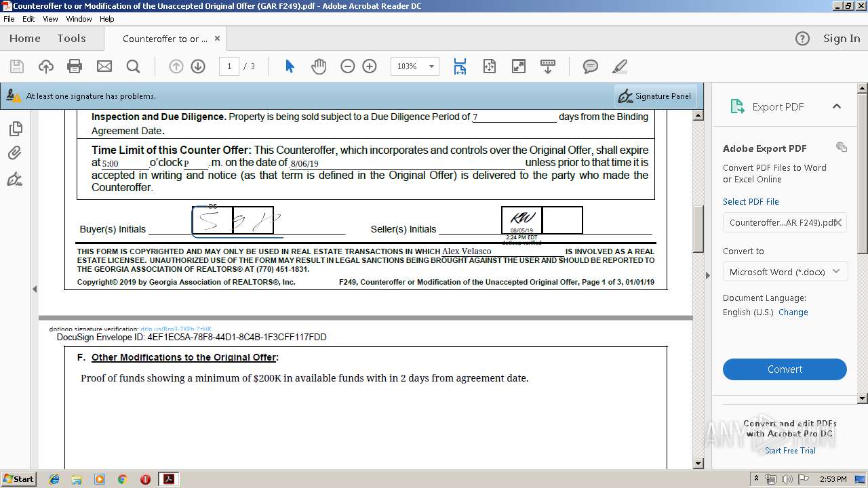Open Help question mark icon
This screenshot has height=488, width=868.
point(802,39)
